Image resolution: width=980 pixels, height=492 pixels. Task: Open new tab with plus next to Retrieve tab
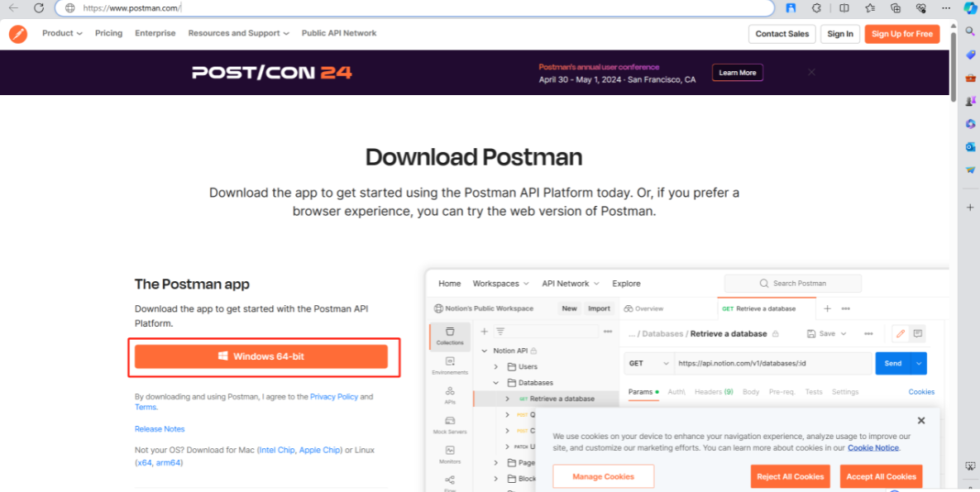[x=828, y=308]
